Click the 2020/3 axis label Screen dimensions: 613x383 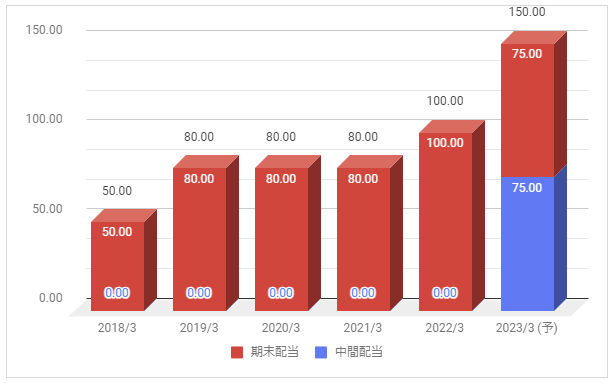tap(281, 328)
